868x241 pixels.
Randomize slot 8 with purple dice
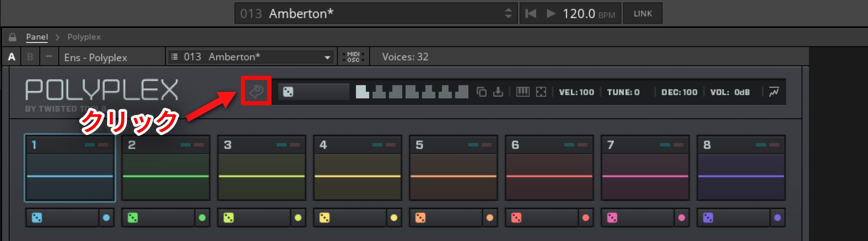tap(708, 217)
